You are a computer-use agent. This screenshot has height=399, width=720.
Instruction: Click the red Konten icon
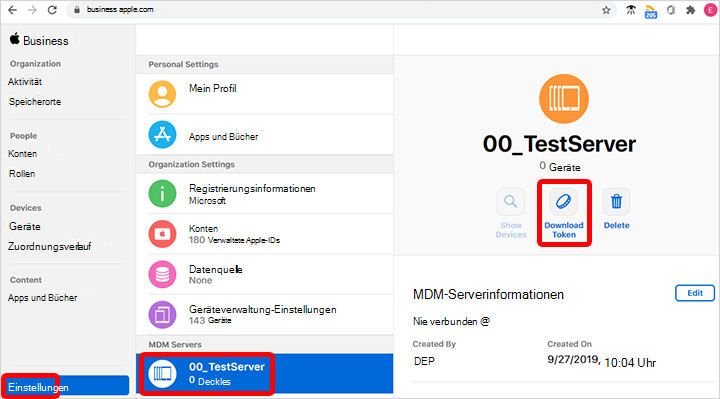(x=162, y=234)
